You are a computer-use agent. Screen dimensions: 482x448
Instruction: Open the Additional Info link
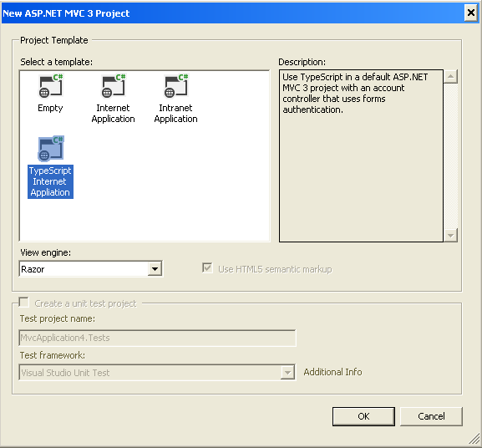tap(333, 372)
